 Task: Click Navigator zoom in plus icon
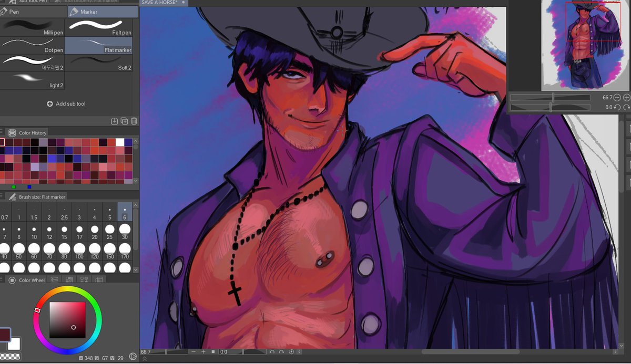coord(626,98)
